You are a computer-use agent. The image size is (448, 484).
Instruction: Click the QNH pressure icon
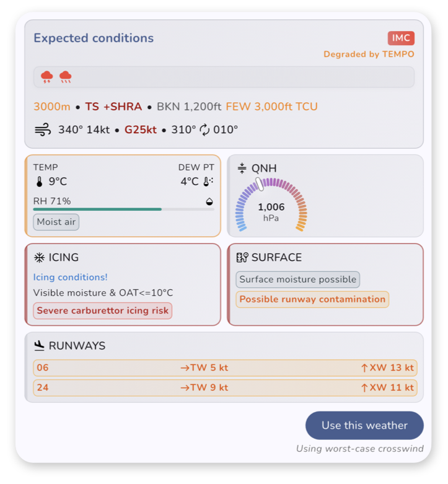(242, 168)
